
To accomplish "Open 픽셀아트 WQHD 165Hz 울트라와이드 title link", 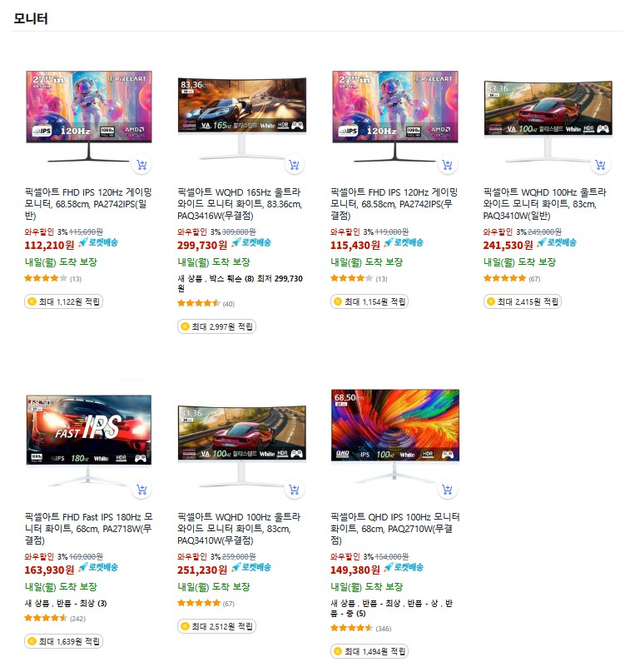I will [x=240, y=203].
